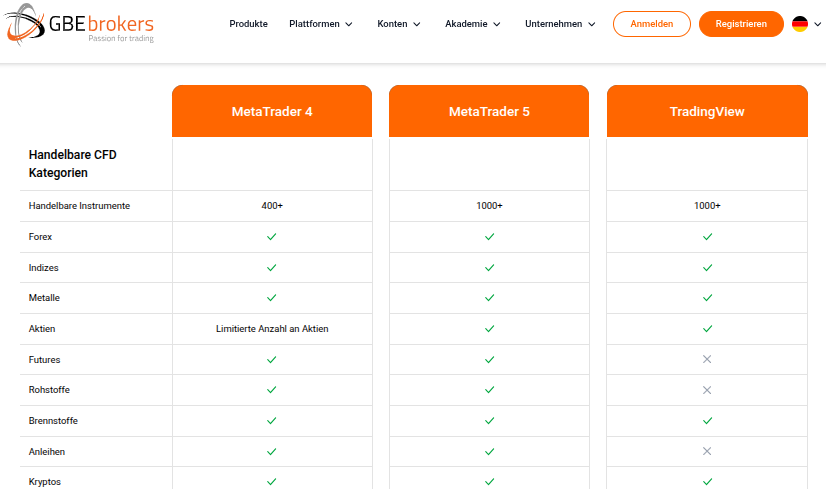Click the Indizes checkmark under TradingView
The width and height of the screenshot is (826, 489).
pos(707,268)
